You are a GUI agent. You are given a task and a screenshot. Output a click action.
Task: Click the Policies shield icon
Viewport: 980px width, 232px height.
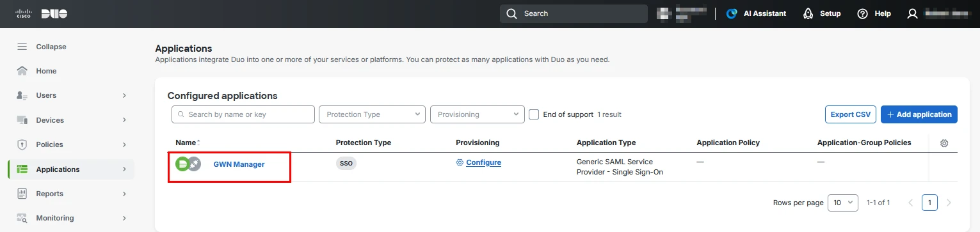click(22, 144)
